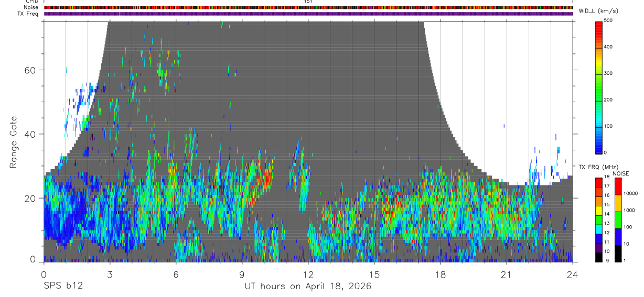Click the '200' tick on width scale

608,100
